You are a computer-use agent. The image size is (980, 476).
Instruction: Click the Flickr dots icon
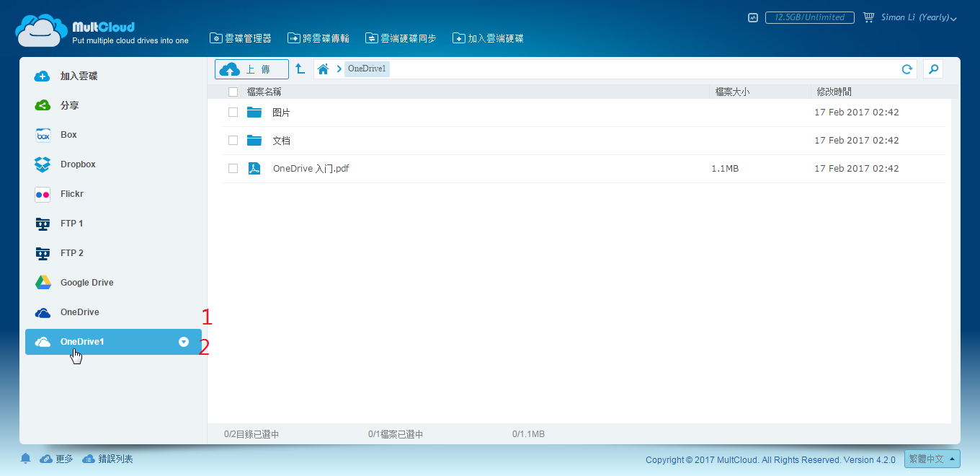pyautogui.click(x=43, y=194)
